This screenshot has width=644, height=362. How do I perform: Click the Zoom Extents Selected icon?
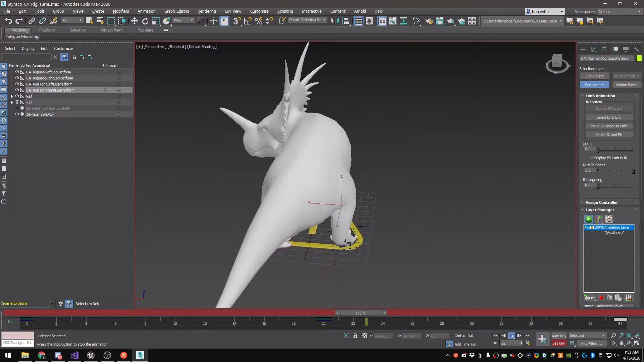click(629, 335)
